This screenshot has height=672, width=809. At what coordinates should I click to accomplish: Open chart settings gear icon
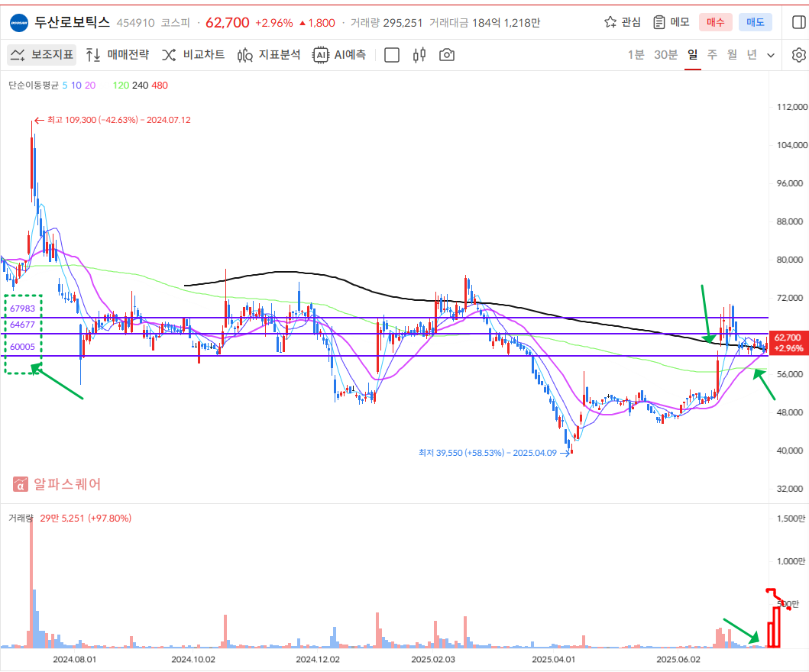click(798, 55)
